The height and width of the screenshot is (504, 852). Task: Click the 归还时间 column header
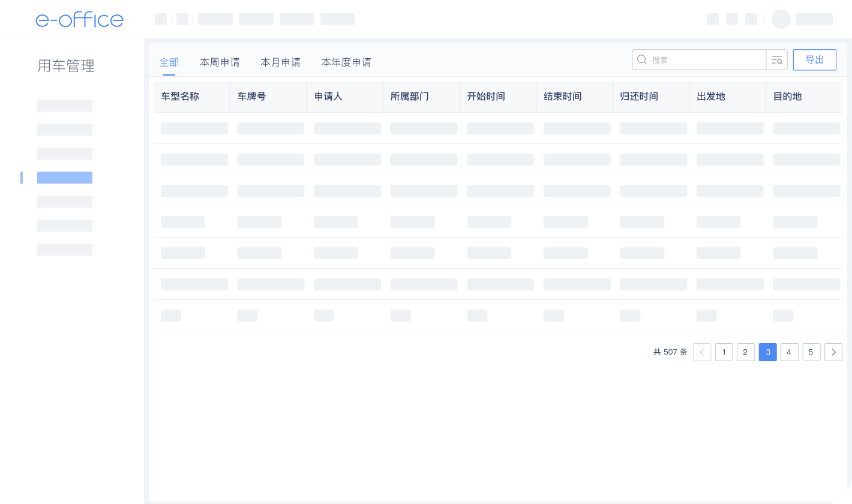point(651,97)
